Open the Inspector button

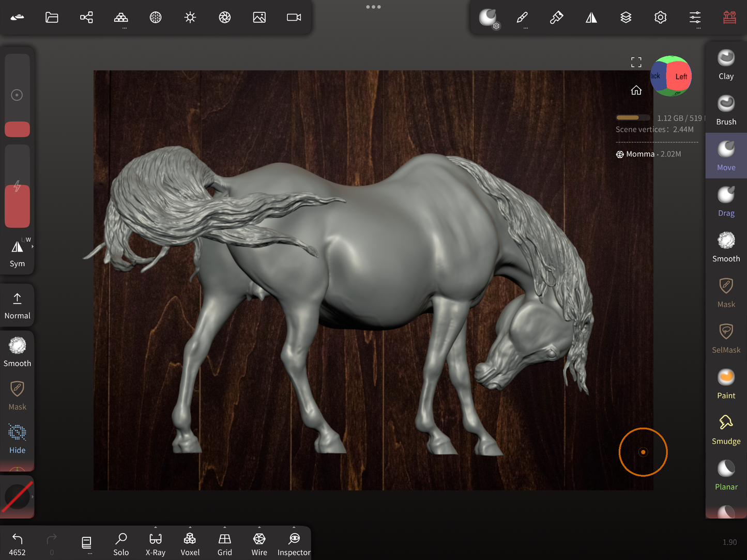pos(294,544)
